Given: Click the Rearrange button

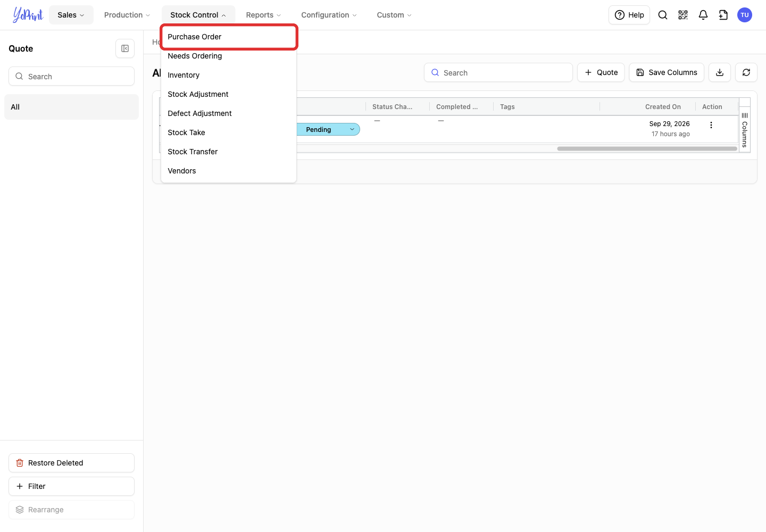Looking at the screenshot, I should tap(71, 510).
